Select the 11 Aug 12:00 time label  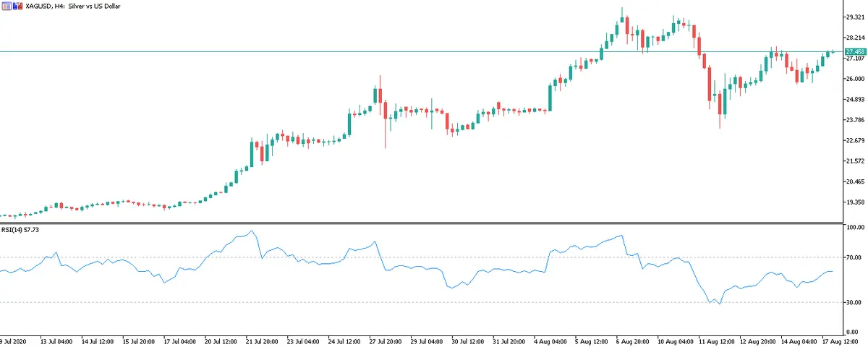(714, 340)
